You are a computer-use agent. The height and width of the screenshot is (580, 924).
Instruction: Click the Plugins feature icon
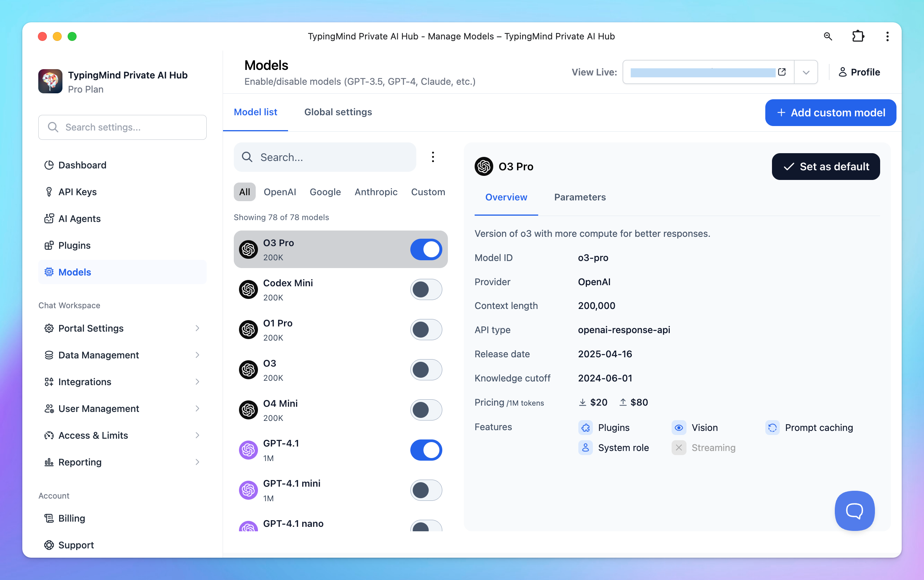585,428
